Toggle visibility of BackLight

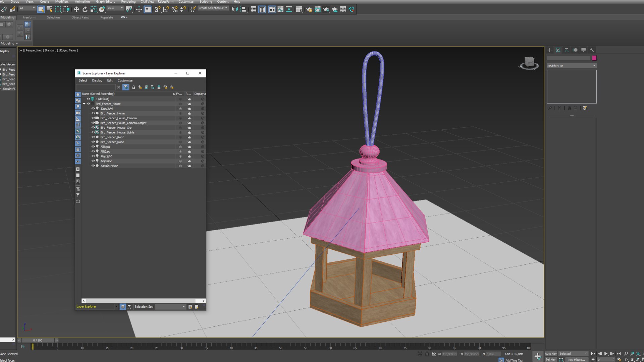93,108
